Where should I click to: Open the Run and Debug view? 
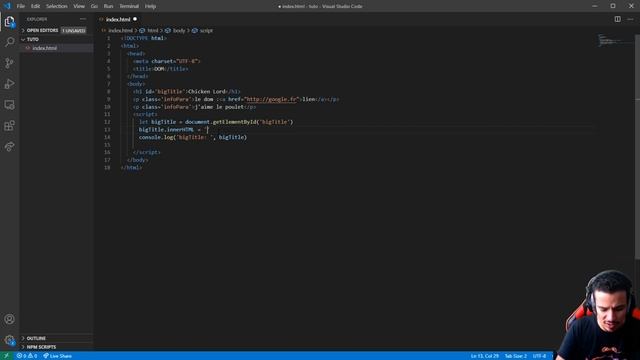[x=9, y=84]
